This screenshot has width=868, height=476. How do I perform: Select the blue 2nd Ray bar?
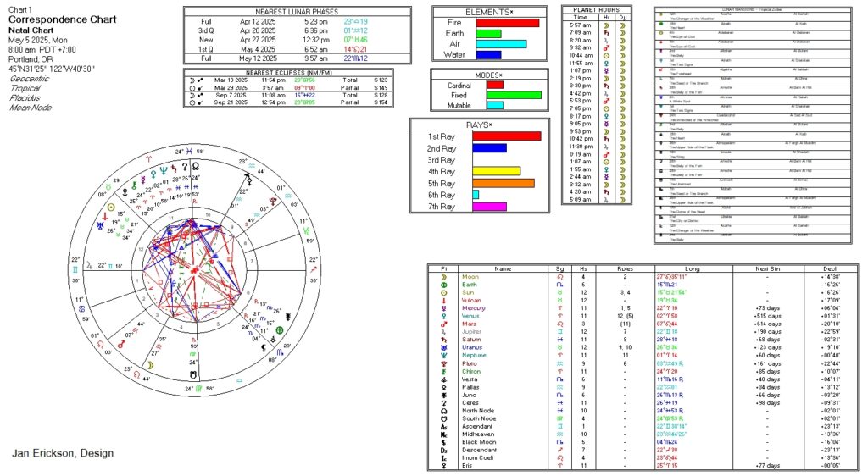click(x=489, y=148)
